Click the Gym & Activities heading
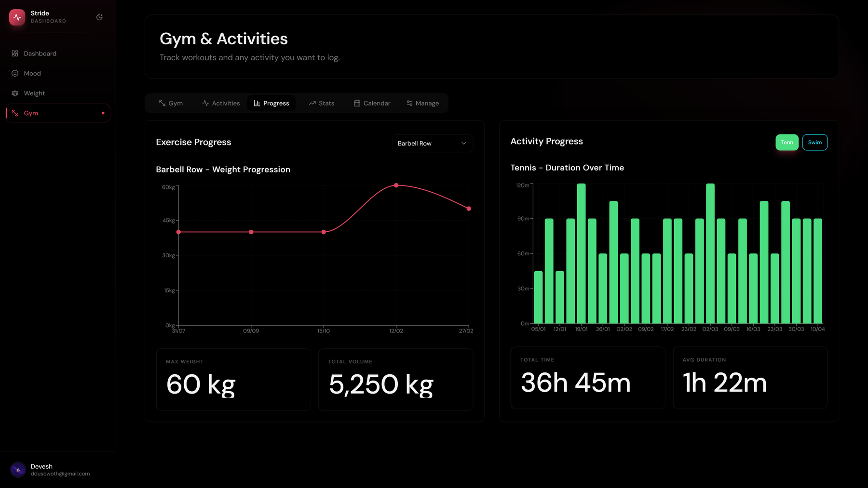Screen dimensions: 868x488 224,39
